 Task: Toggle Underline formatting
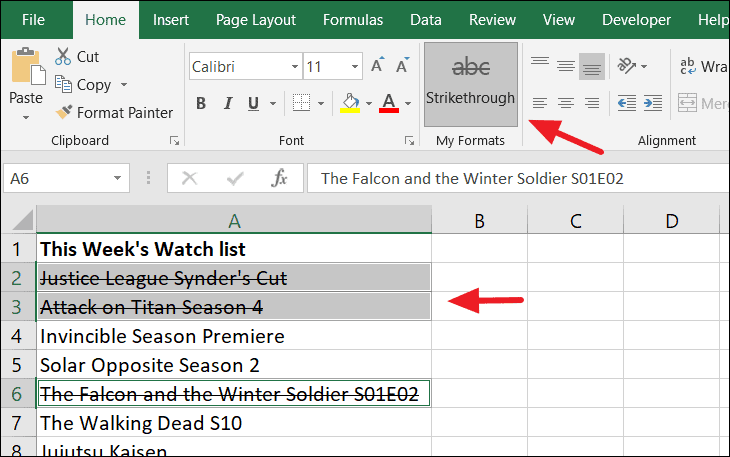[253, 103]
